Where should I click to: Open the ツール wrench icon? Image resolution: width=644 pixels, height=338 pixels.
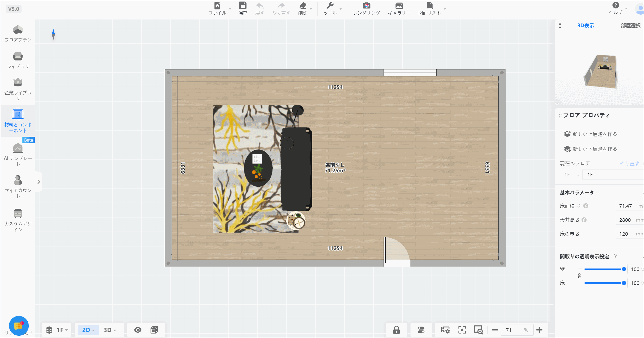point(330,6)
